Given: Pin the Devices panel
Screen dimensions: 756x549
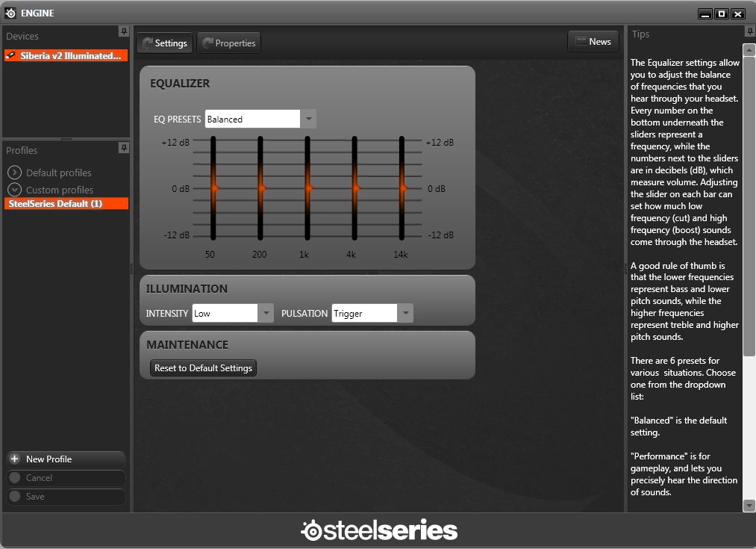Looking at the screenshot, I should click(x=123, y=31).
